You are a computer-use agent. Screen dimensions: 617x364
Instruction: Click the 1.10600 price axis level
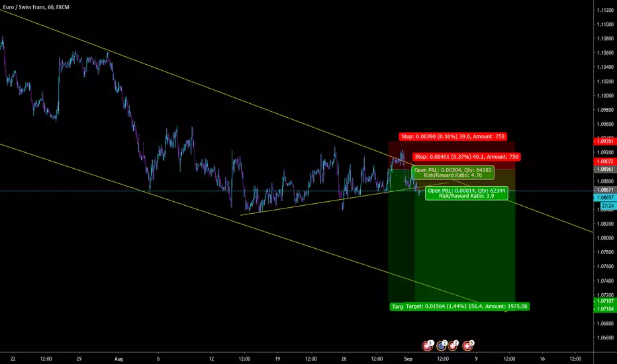tap(605, 53)
